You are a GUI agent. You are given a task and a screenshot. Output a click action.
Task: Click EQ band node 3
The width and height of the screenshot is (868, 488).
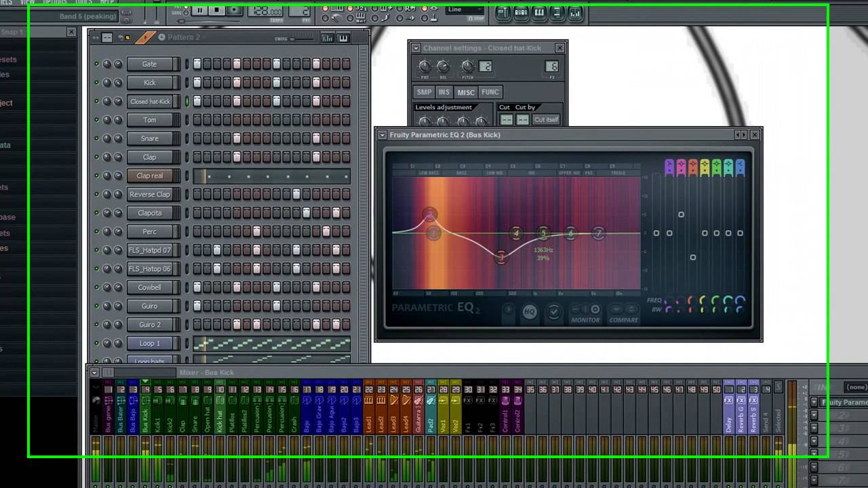pos(501,256)
